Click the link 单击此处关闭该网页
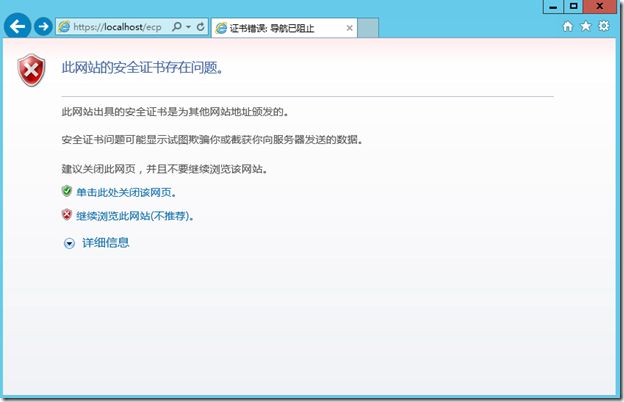This screenshot has width=624, height=402. point(126,193)
